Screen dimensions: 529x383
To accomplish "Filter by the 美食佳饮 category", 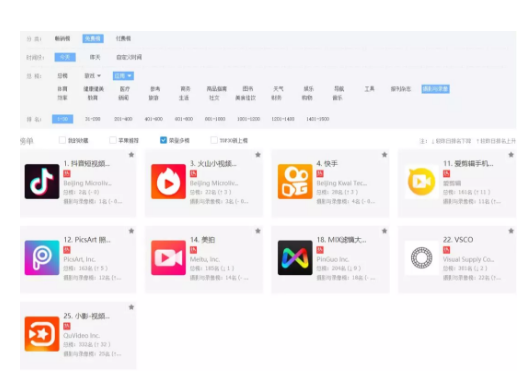I will (x=245, y=98).
